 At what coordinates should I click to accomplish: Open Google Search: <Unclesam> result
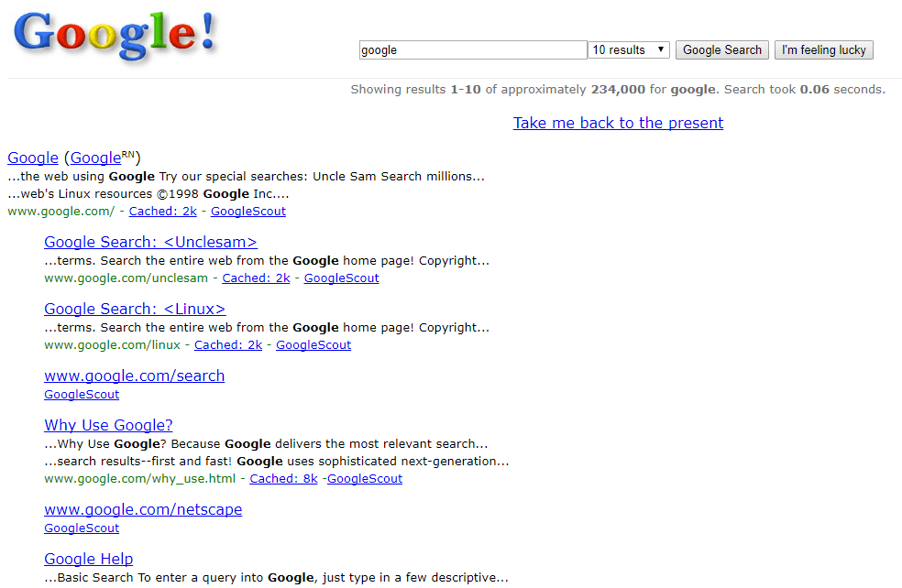[150, 242]
